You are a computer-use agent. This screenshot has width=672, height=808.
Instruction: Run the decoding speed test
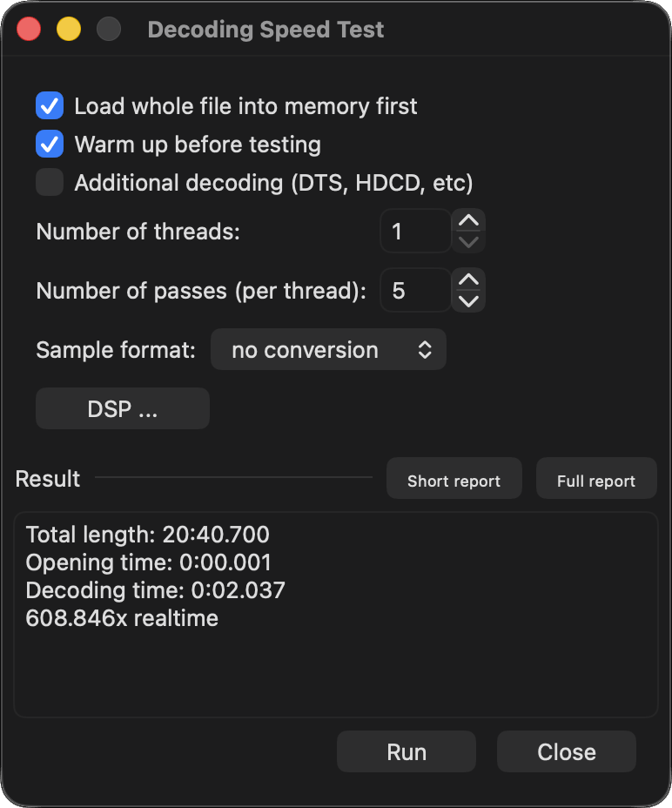click(x=407, y=752)
